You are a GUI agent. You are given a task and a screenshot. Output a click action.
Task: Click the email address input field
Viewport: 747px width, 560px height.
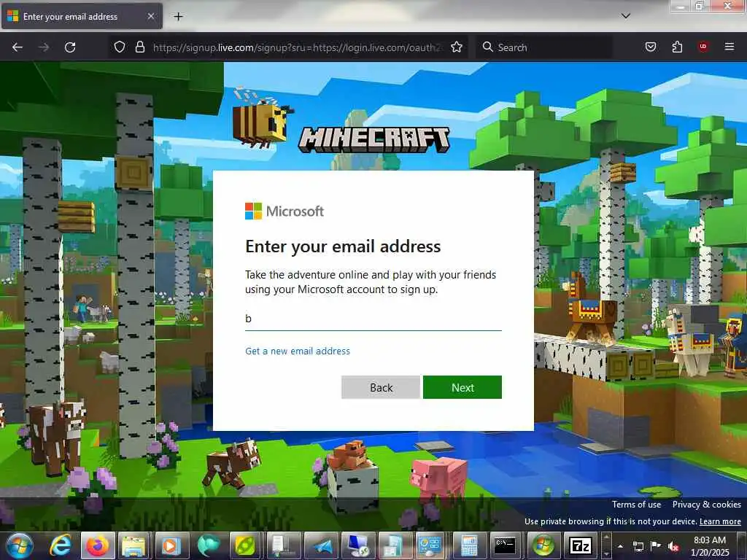[x=373, y=319]
